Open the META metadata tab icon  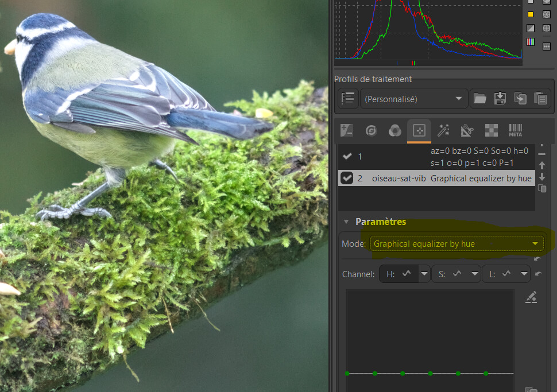point(515,130)
